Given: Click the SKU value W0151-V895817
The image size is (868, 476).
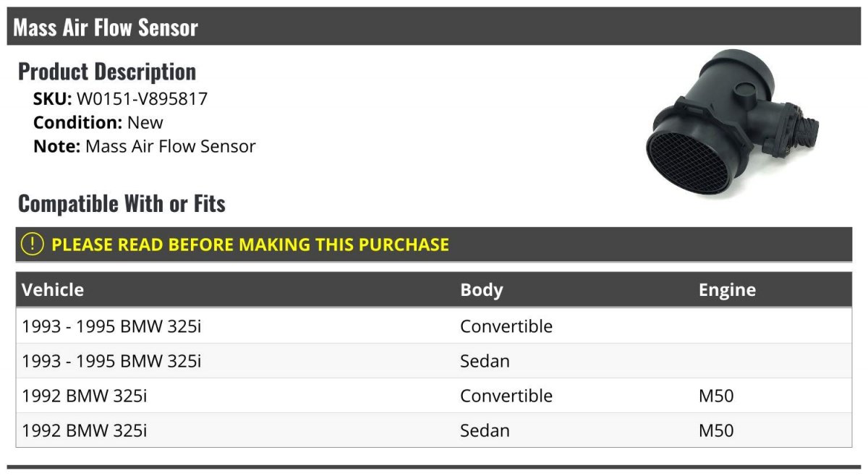Looking at the screenshot, I should click(142, 99).
